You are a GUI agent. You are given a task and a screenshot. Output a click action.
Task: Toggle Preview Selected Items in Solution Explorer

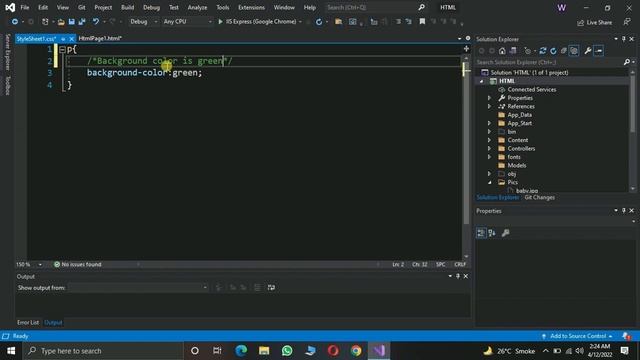pyautogui.click(x=599, y=51)
